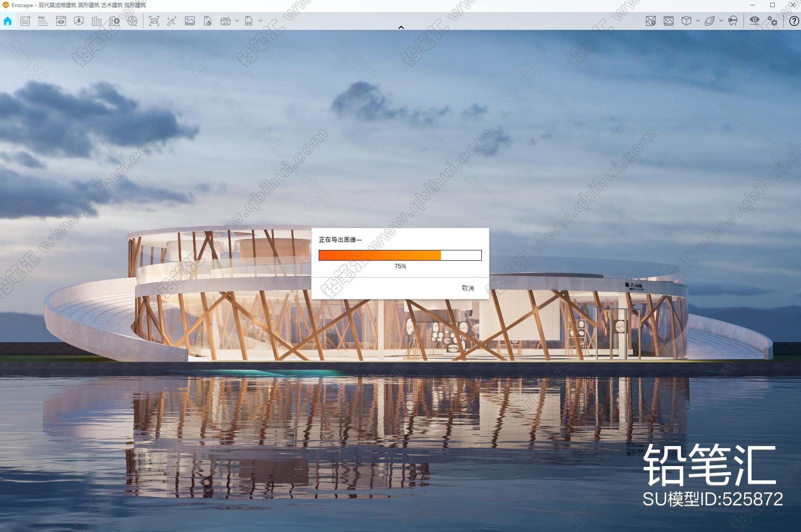Viewport: 801px width, 532px height.
Task: Close the Enscape window
Action: point(793,5)
